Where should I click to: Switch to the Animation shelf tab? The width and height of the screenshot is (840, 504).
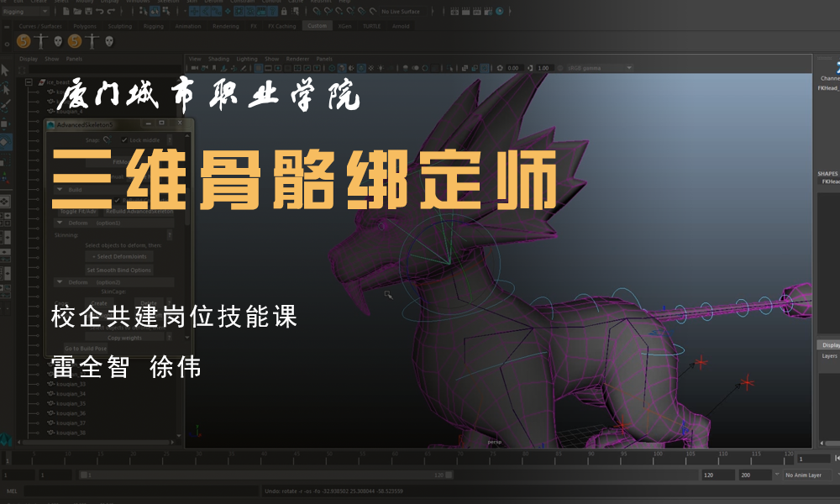point(188,26)
